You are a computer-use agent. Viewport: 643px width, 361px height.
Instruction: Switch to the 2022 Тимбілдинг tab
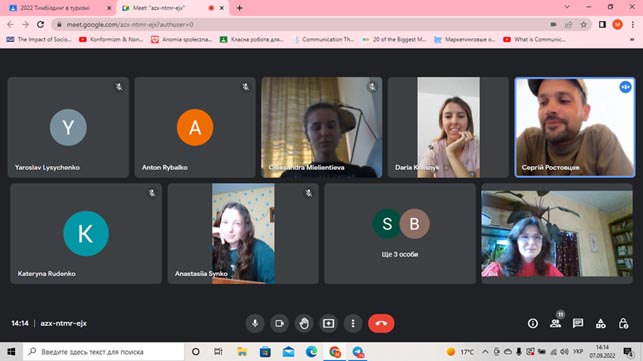(59, 8)
